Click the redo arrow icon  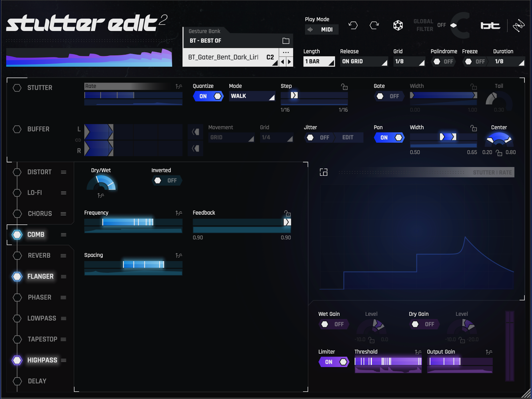pyautogui.click(x=374, y=25)
